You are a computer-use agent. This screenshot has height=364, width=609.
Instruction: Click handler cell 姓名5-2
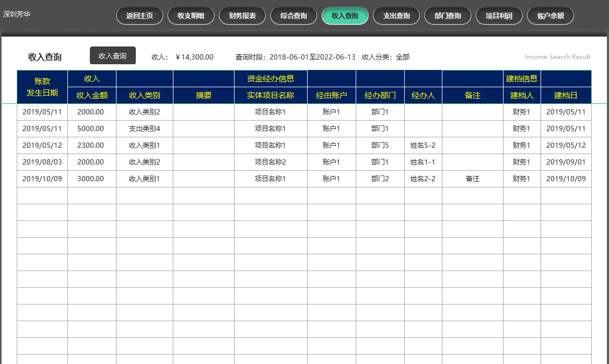[x=423, y=145]
